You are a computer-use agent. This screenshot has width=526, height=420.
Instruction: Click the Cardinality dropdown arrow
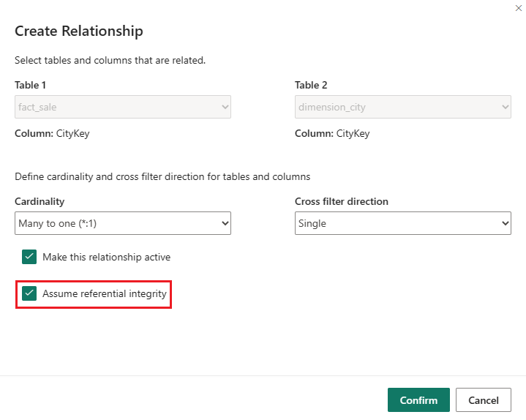(x=224, y=224)
